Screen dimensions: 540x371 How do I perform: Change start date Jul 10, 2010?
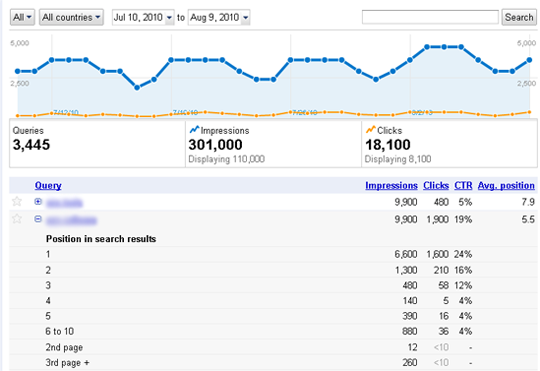pyautogui.click(x=143, y=17)
